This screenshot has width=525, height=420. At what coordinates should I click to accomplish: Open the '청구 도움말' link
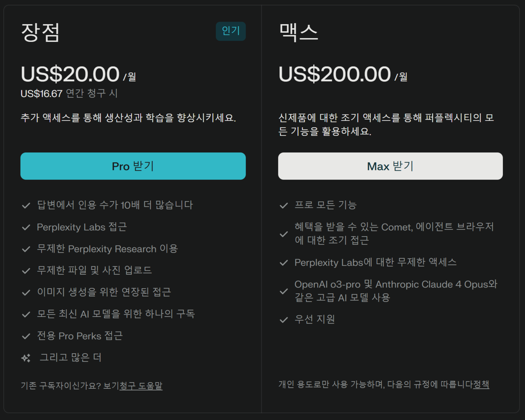tap(142, 386)
